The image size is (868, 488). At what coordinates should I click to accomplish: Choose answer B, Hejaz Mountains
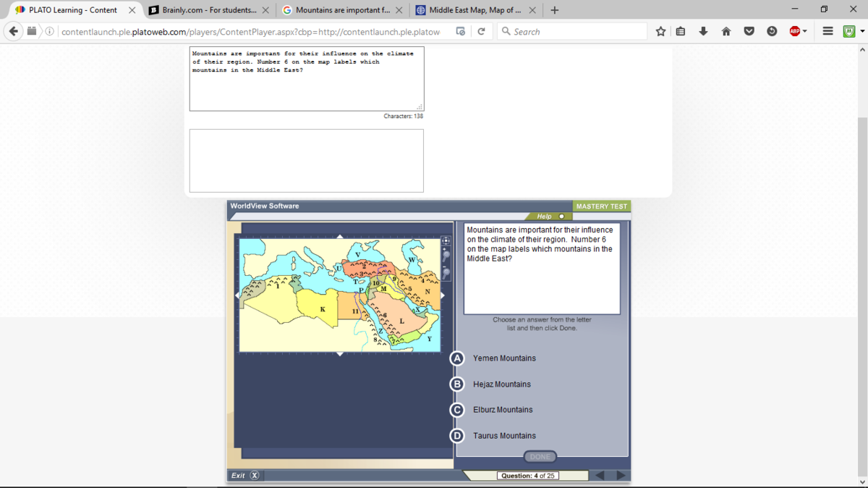(x=456, y=384)
